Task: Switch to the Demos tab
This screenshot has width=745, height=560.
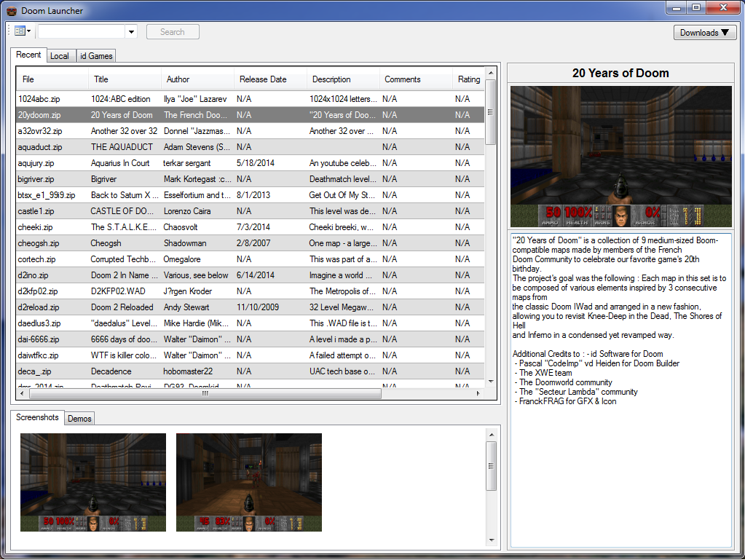Action: [x=79, y=419]
